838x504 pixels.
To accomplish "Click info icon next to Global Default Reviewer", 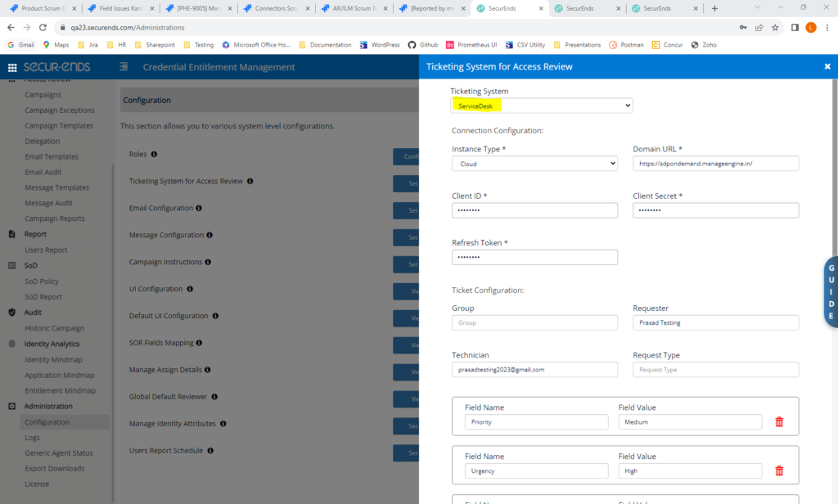I will [x=214, y=397].
